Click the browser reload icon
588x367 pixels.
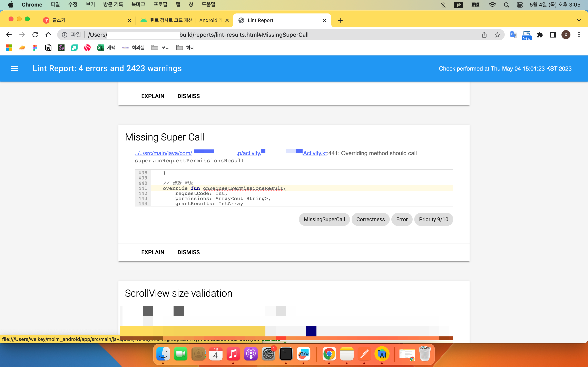point(35,35)
